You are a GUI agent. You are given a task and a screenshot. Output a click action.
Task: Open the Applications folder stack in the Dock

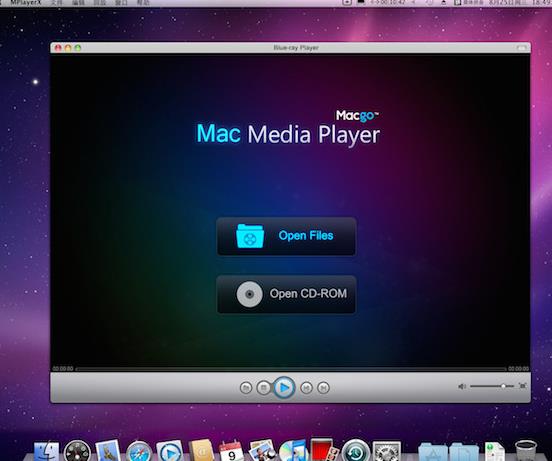433,452
